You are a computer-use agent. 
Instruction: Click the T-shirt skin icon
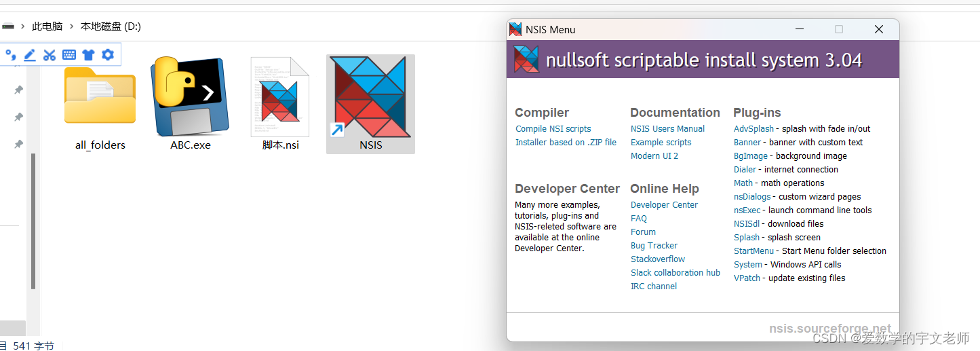pyautogui.click(x=88, y=55)
